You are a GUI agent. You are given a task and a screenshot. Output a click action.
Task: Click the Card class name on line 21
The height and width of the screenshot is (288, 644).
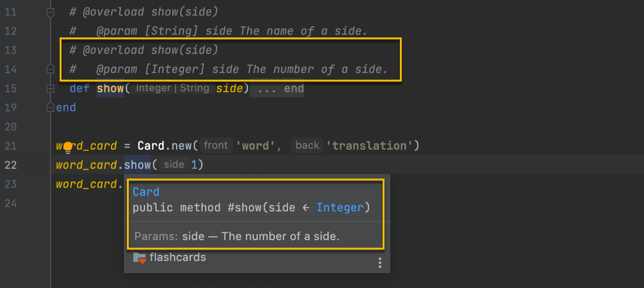tap(151, 146)
